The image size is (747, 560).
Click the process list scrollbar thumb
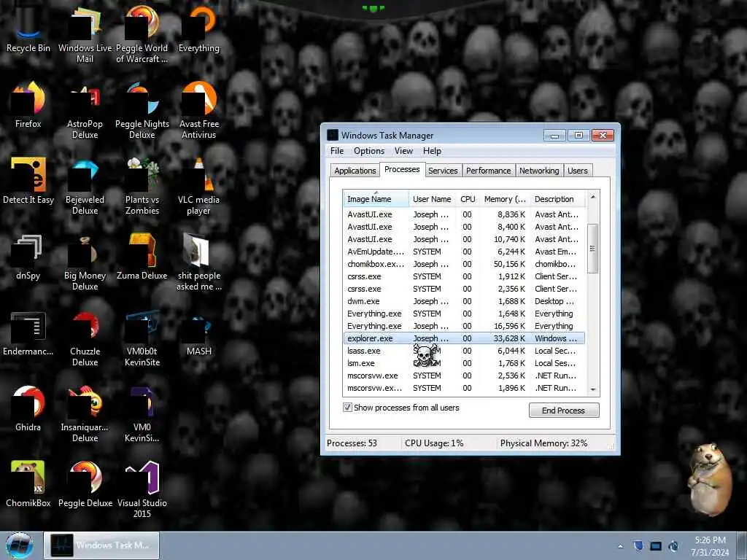click(592, 248)
